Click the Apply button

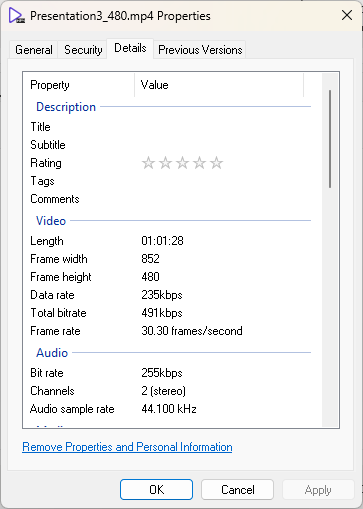tap(318, 490)
